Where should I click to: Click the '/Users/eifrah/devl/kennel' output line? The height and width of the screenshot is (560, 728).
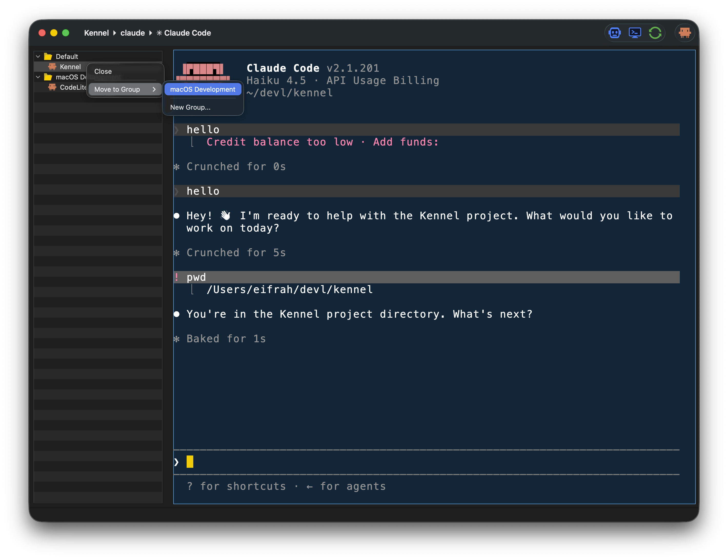point(290,289)
